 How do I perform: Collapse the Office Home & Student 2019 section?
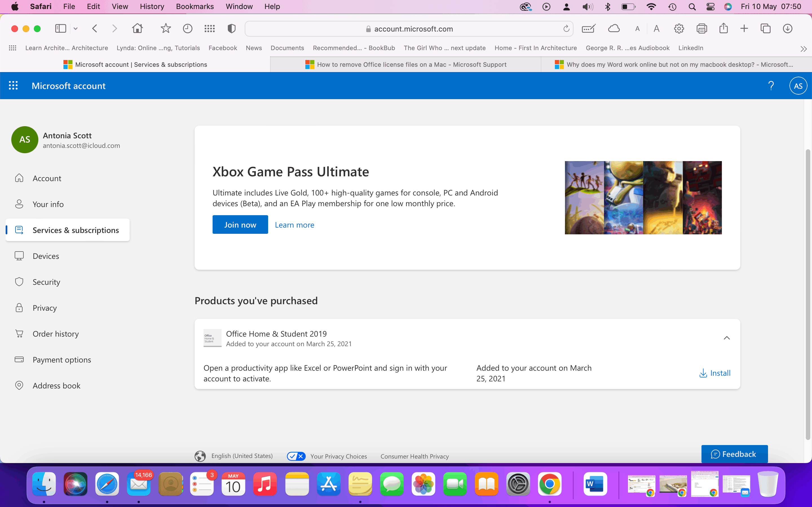point(727,338)
